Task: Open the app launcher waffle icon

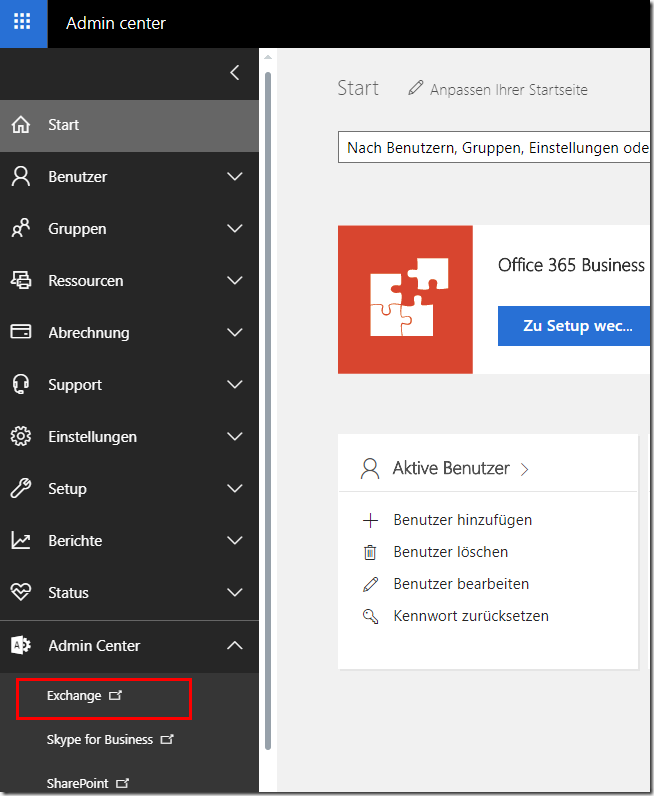Action: [x=22, y=23]
